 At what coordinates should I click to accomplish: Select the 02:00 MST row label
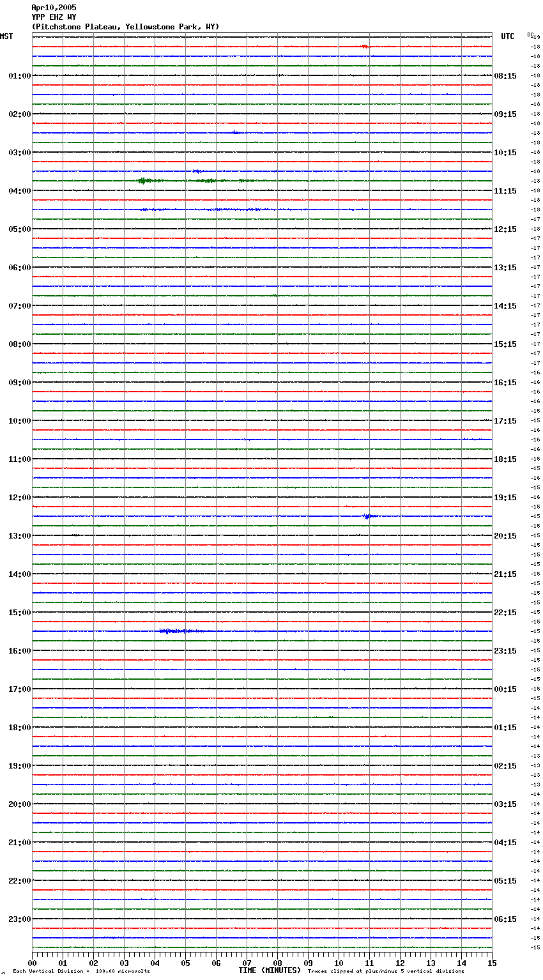point(20,114)
